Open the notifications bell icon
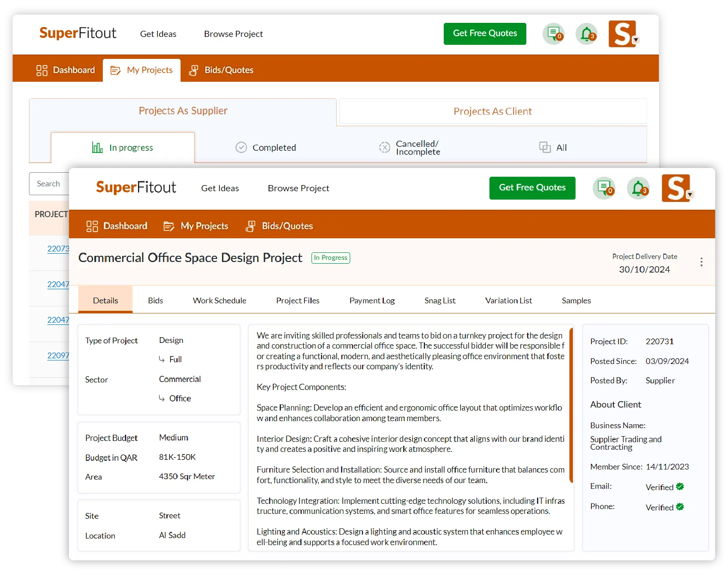The image size is (728, 575). (638, 188)
